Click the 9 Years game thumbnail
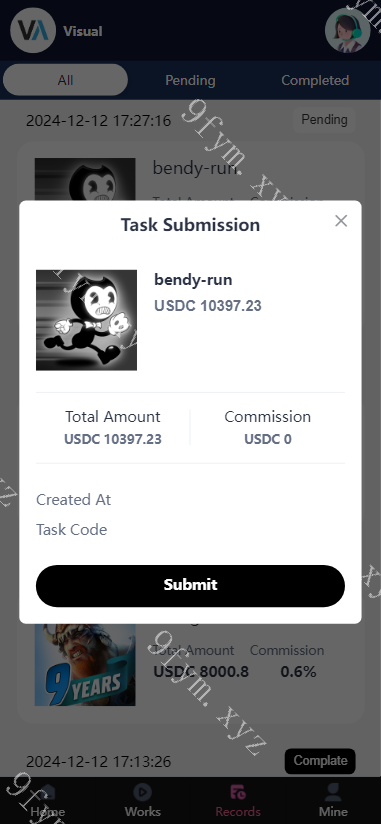Viewport: 381px width, 824px height. point(85,665)
